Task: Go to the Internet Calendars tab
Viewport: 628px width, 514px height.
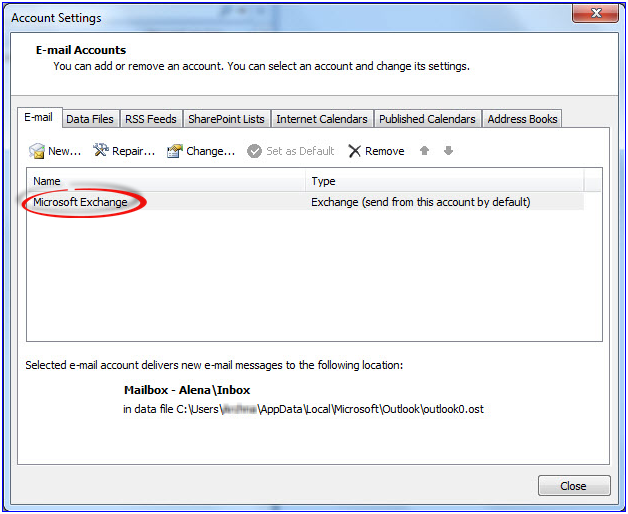Action: click(322, 119)
